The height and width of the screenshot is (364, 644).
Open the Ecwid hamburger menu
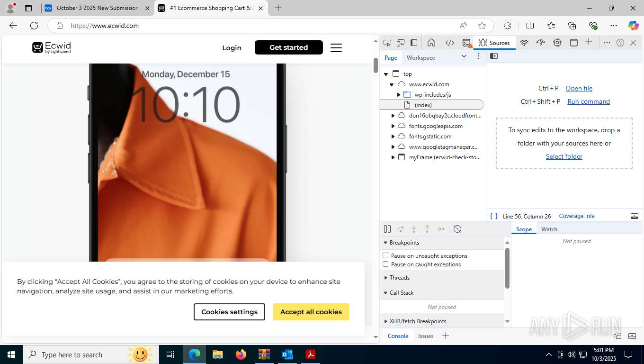coord(336,48)
